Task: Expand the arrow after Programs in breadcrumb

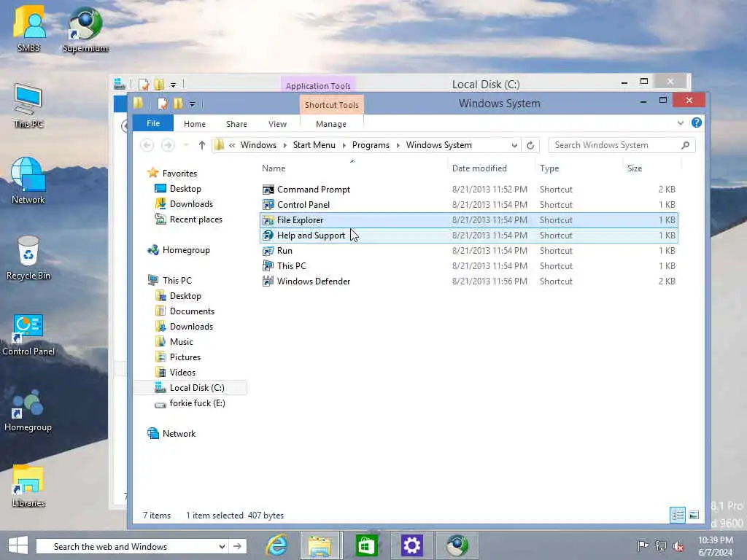Action: coord(398,145)
